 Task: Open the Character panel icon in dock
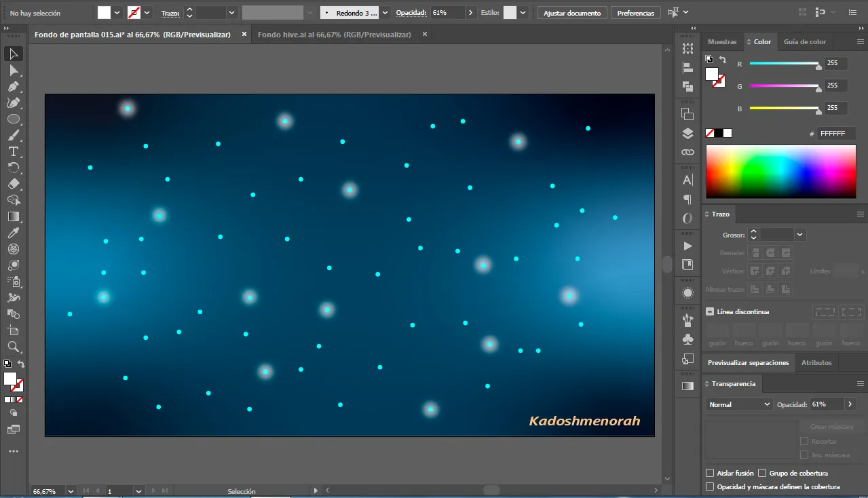tap(687, 180)
